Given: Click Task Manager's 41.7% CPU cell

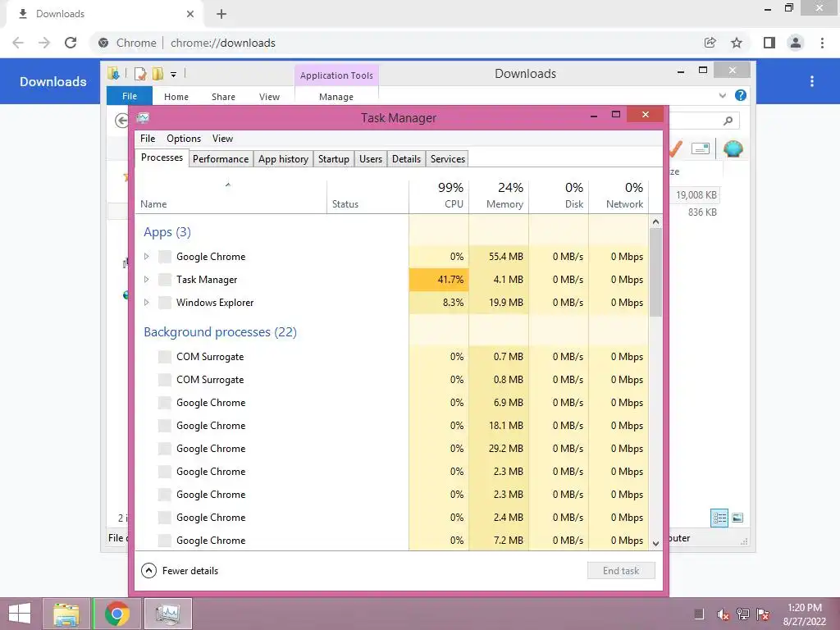Looking at the screenshot, I should [x=439, y=280].
